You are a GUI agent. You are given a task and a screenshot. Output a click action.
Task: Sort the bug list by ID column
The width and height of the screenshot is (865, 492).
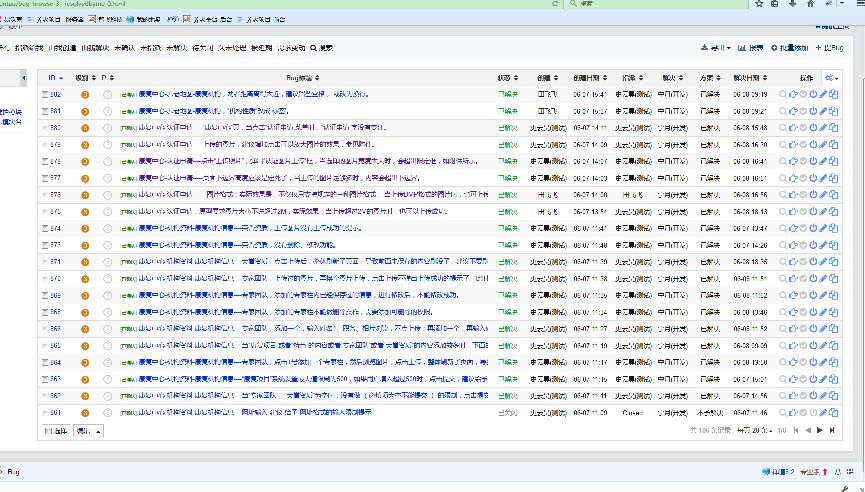click(x=54, y=77)
